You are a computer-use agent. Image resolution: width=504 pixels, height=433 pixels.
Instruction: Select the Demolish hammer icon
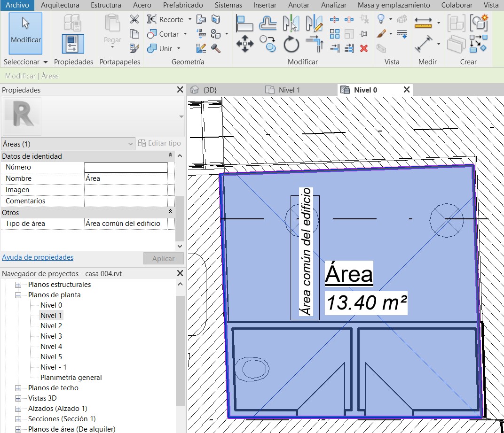click(216, 48)
